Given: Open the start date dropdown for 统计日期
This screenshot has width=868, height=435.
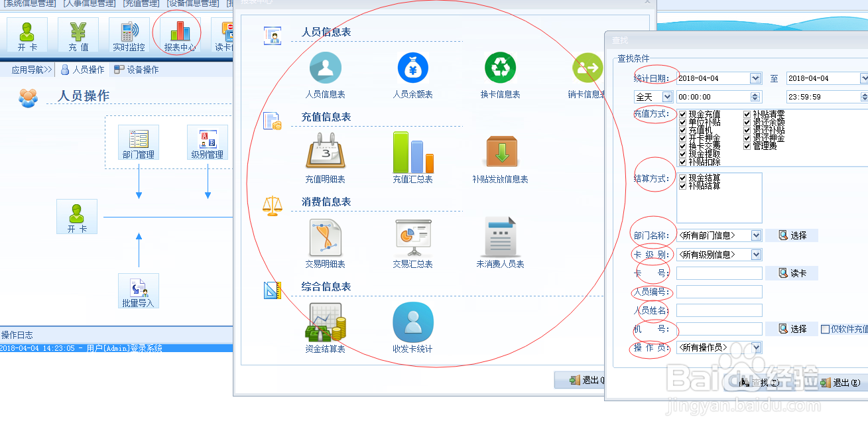Looking at the screenshot, I should (755, 78).
